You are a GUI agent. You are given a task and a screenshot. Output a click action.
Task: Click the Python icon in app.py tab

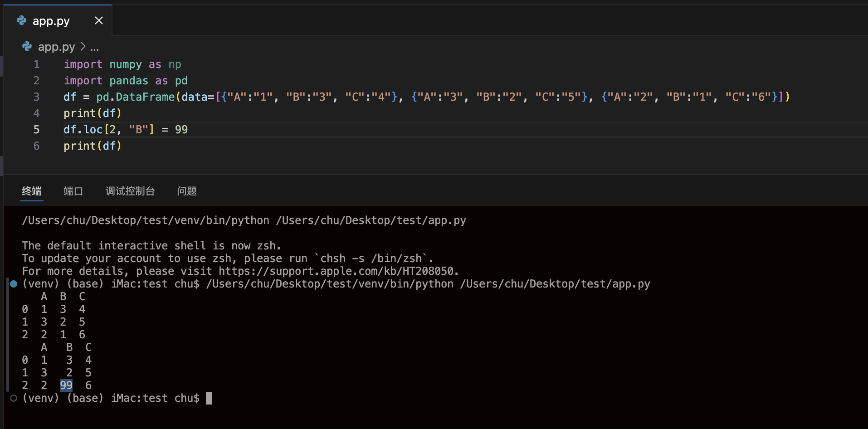21,20
